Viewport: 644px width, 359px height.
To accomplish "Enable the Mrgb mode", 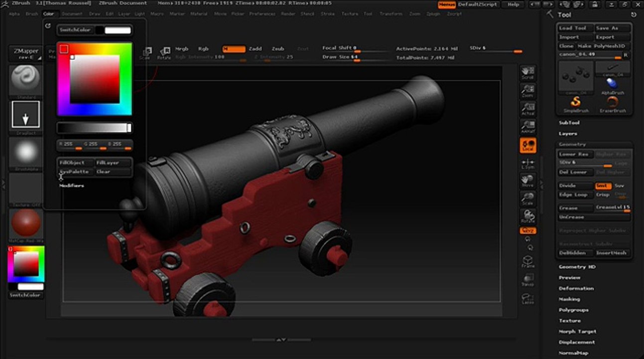I will (x=182, y=49).
